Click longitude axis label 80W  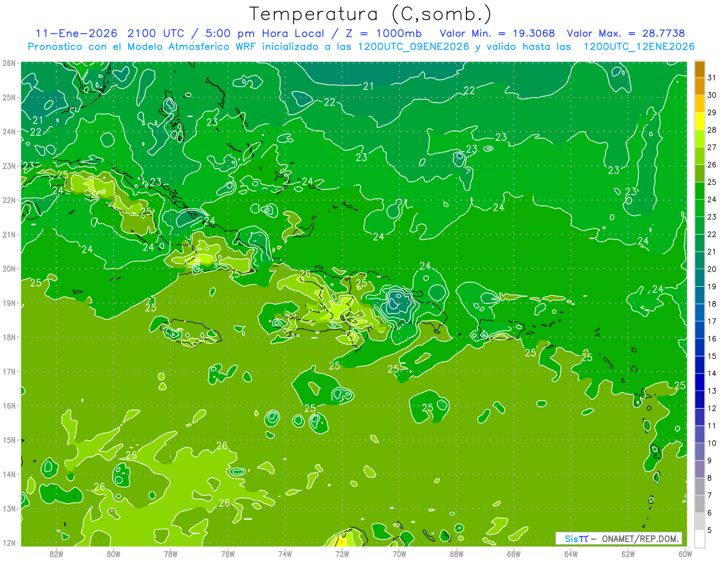pos(113,554)
